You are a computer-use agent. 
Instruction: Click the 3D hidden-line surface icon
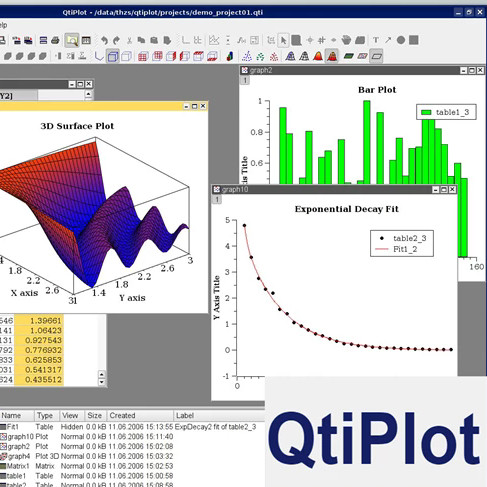click(x=304, y=56)
